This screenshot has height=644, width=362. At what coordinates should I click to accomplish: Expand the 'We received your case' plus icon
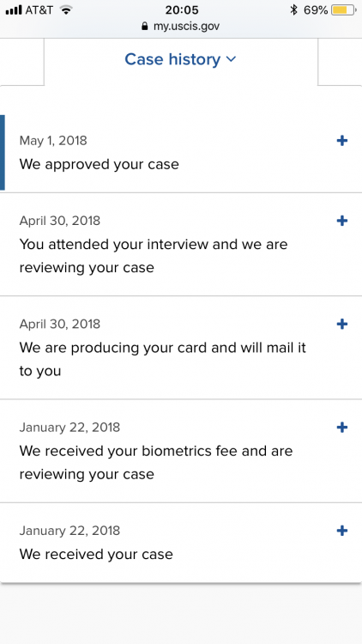point(342,531)
